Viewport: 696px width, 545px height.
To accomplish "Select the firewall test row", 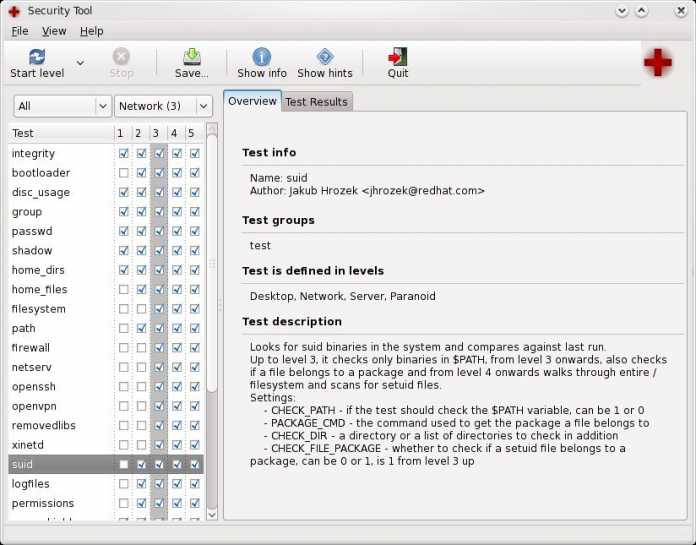I will [106, 348].
